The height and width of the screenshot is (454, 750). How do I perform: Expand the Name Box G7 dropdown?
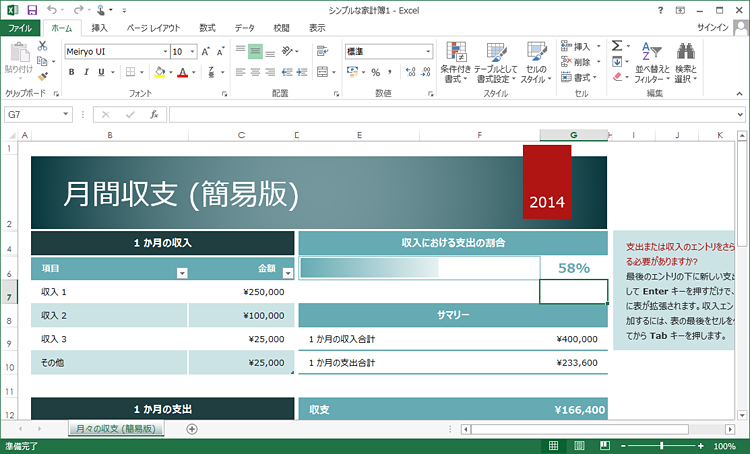[x=66, y=114]
